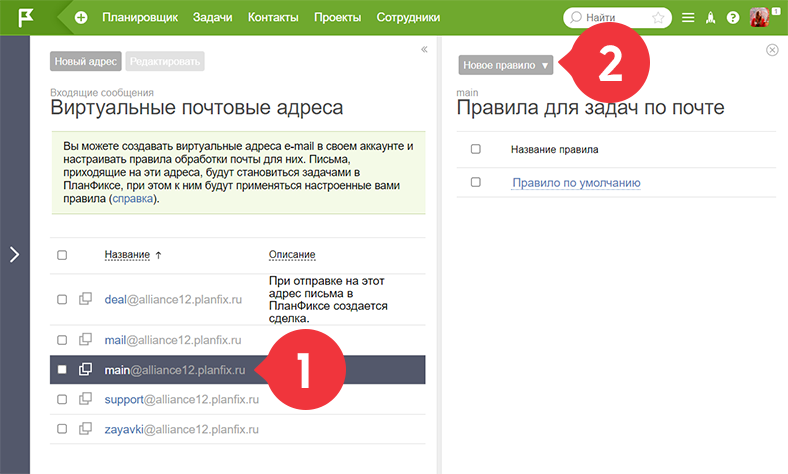Open the hamburger menu icon in header

click(688, 18)
